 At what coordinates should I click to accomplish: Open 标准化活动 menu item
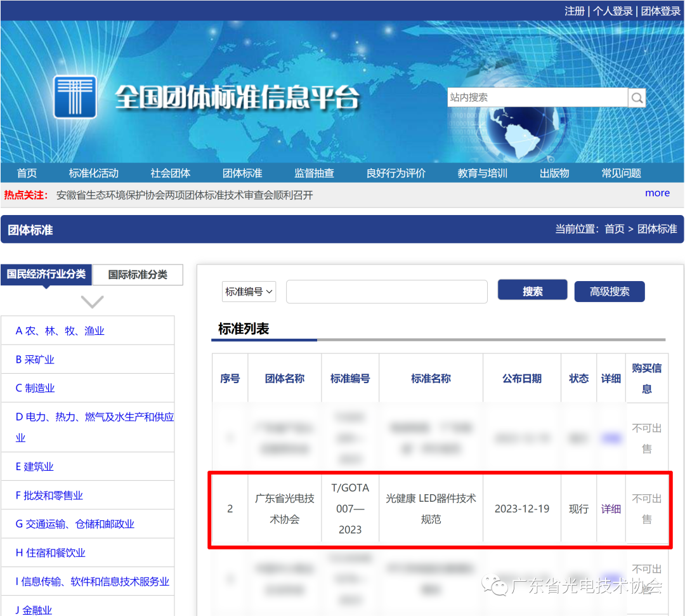pyautogui.click(x=93, y=173)
